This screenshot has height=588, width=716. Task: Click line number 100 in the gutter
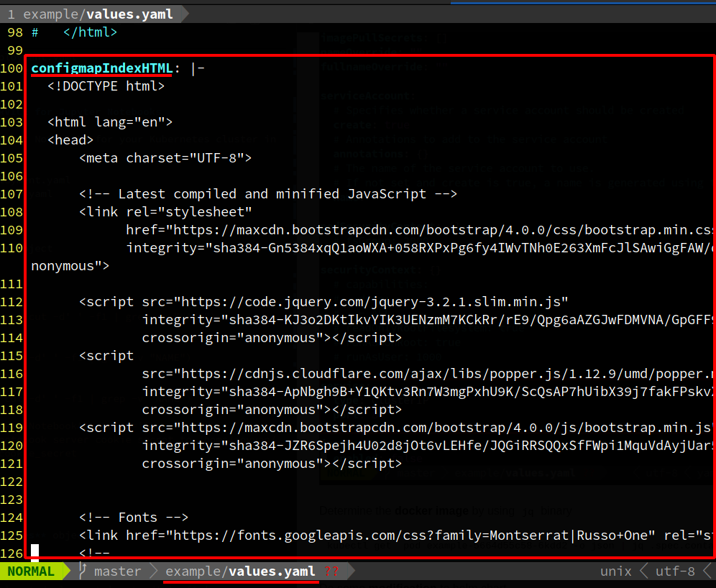[12, 68]
